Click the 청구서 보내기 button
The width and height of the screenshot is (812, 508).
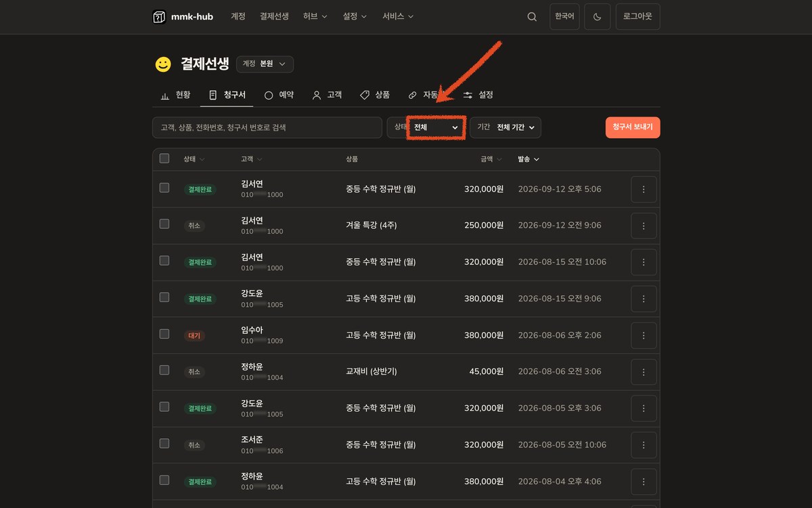coord(633,127)
